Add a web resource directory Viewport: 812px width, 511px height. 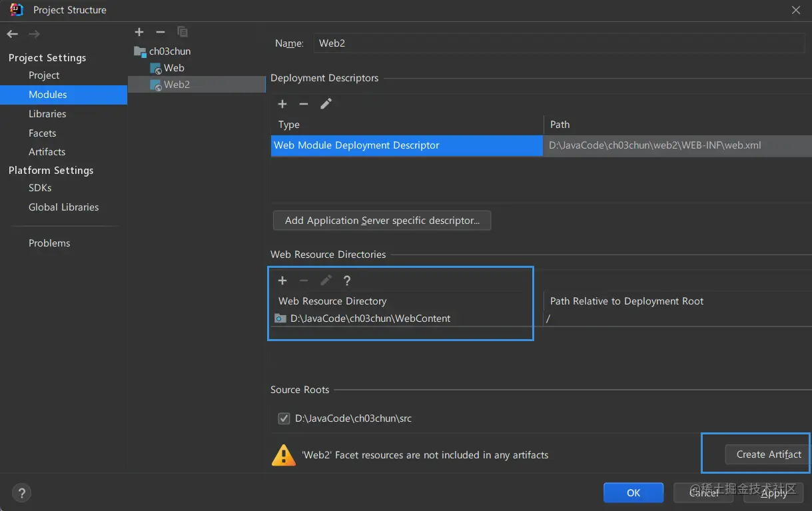coord(282,280)
